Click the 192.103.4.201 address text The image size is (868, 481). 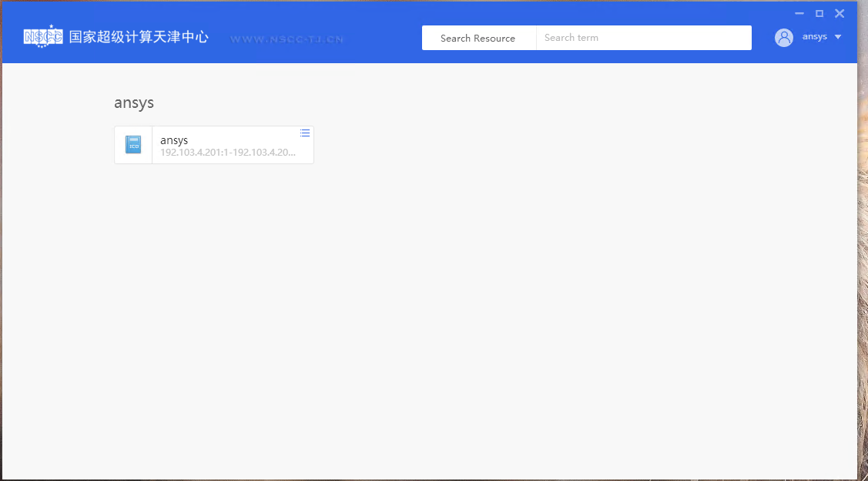coord(227,153)
